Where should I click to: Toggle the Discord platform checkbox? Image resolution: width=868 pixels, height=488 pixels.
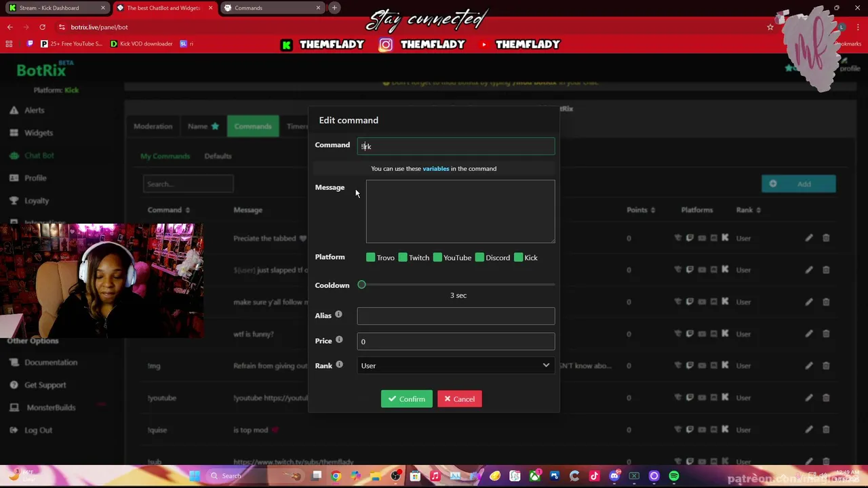coord(479,258)
